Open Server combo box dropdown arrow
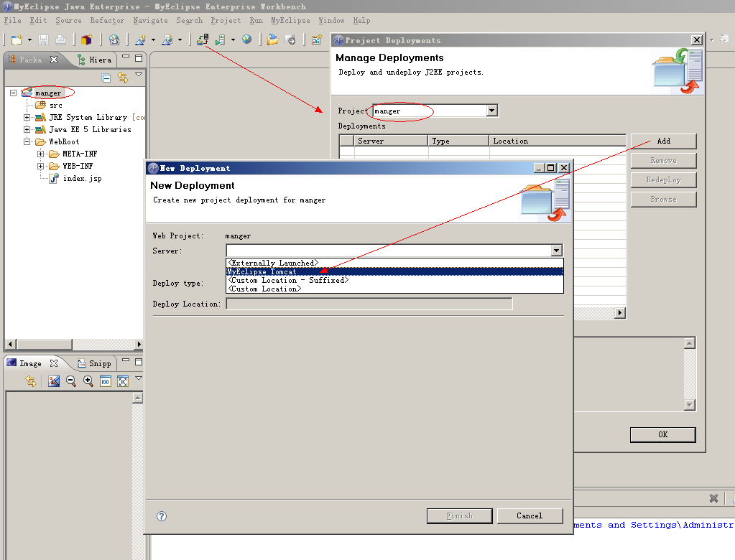Screen dimensions: 735x560 point(556,251)
